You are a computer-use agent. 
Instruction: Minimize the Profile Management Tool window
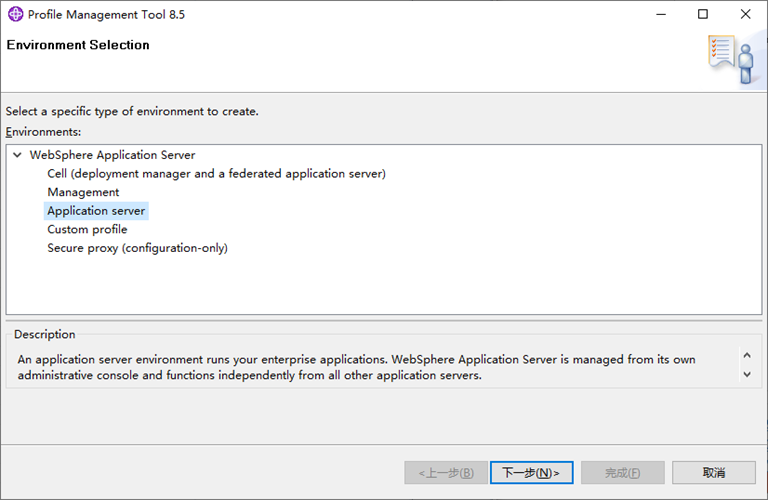pos(661,14)
